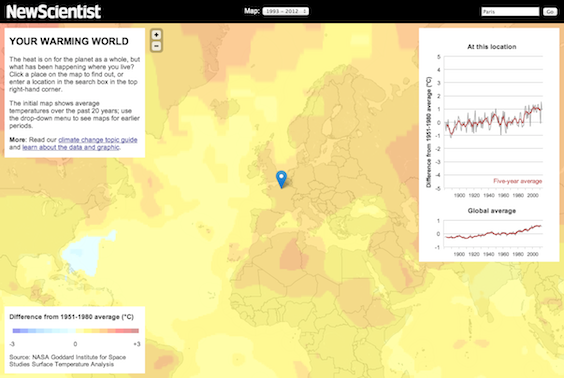Viewport: 564px width, 378px height.
Task: Click the Global average chart
Action: (x=493, y=234)
